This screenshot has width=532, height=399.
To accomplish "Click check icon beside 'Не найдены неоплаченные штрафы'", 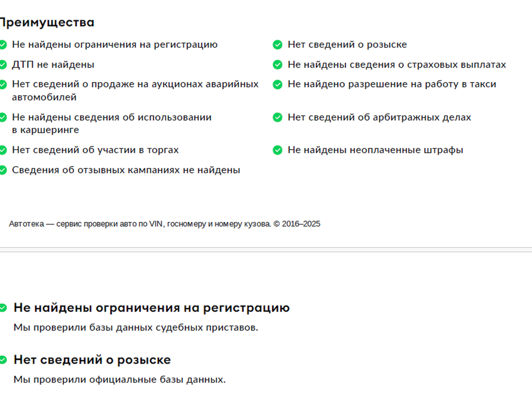I will click(278, 150).
